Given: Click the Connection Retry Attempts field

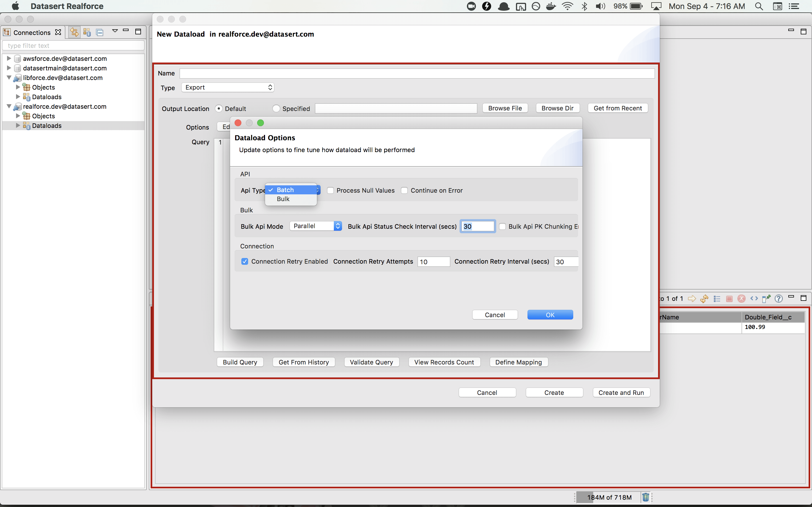Looking at the screenshot, I should point(433,262).
